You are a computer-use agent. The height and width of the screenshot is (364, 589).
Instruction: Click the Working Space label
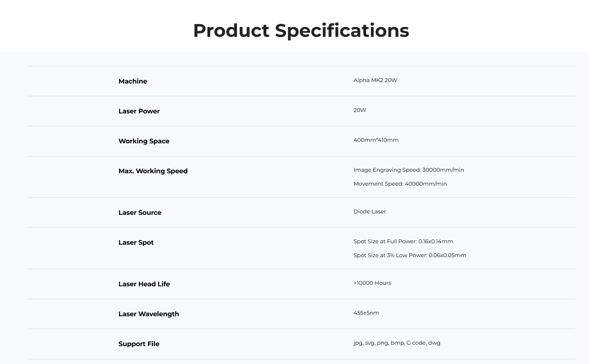click(144, 141)
